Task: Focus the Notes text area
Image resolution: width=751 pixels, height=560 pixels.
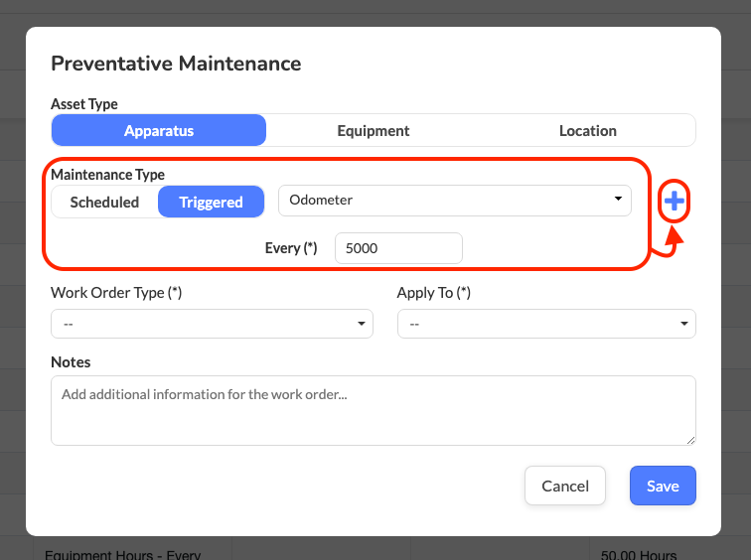Action: coord(373,410)
